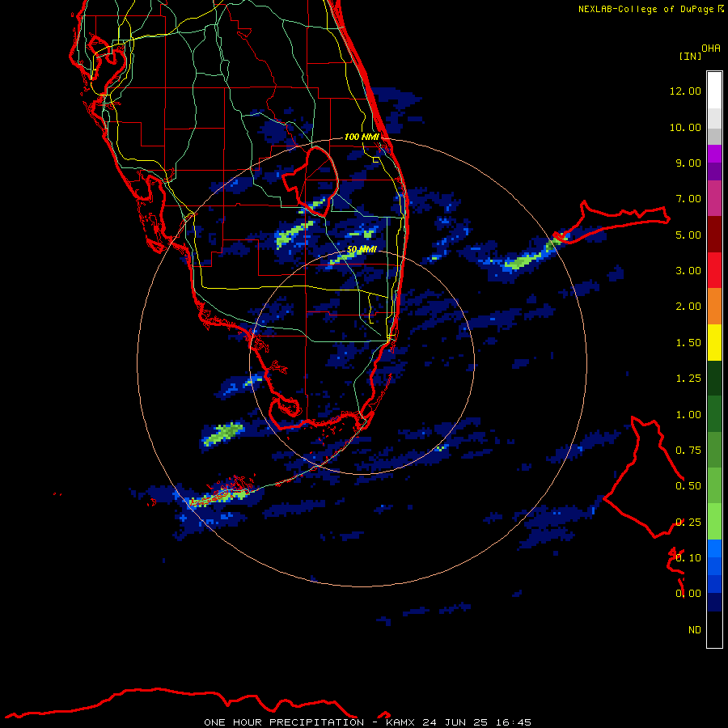Click the 16:45 timestamp
The height and width of the screenshot is (728, 728).
pyautogui.click(x=513, y=722)
